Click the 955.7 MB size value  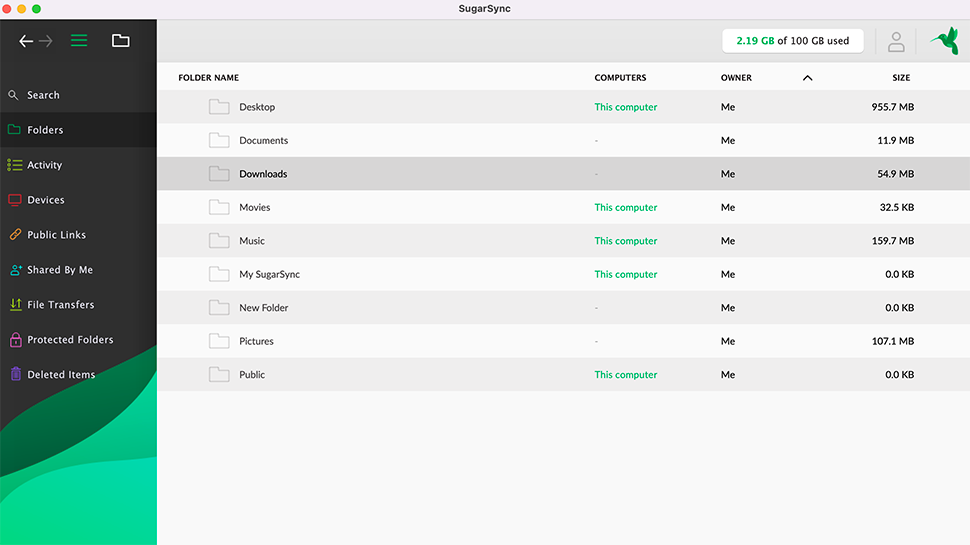click(893, 107)
